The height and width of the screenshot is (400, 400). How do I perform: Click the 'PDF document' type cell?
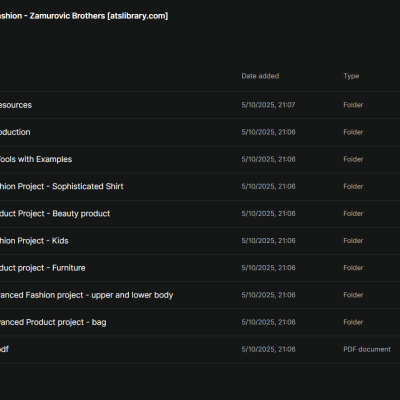367,349
